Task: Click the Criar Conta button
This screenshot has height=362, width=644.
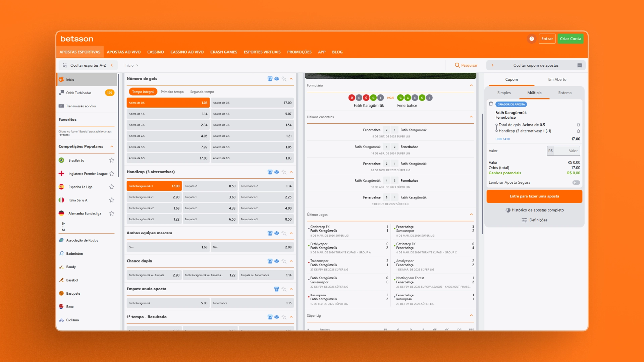Action: [570, 39]
